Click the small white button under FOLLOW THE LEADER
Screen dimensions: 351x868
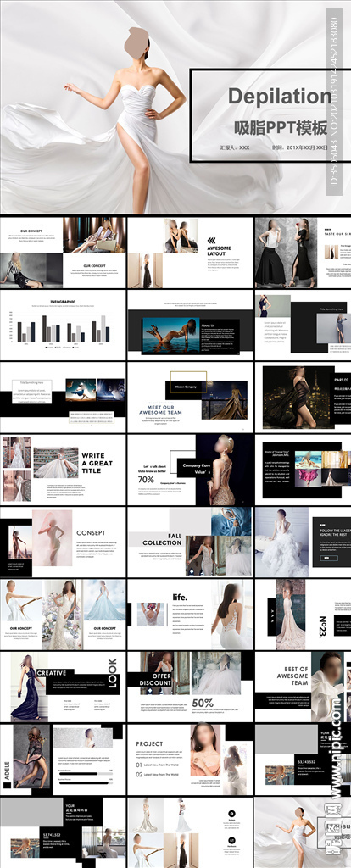[329, 558]
